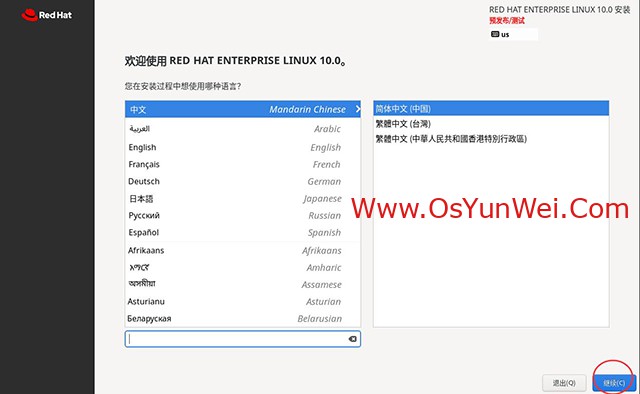Expand the Mandarin Chinese row arrow

(x=358, y=109)
